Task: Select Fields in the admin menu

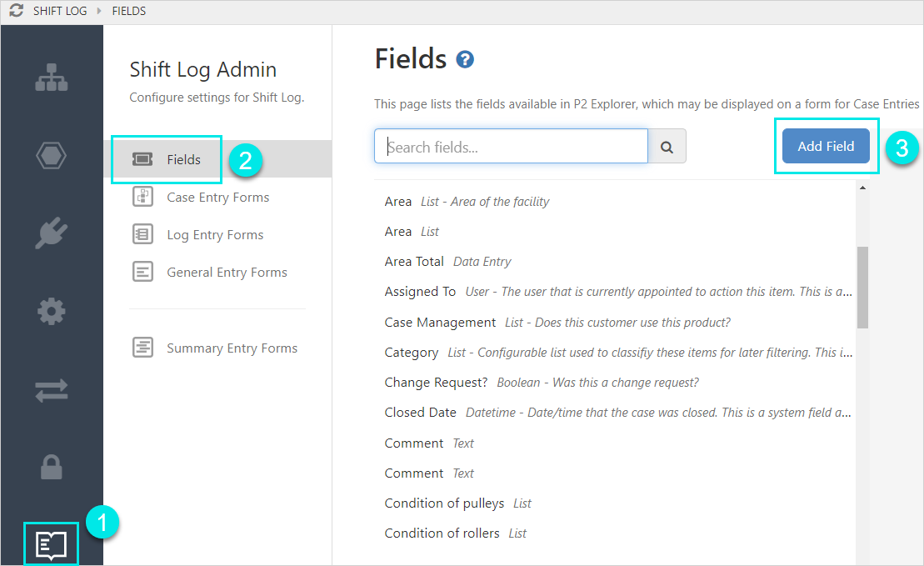Action: tap(183, 159)
